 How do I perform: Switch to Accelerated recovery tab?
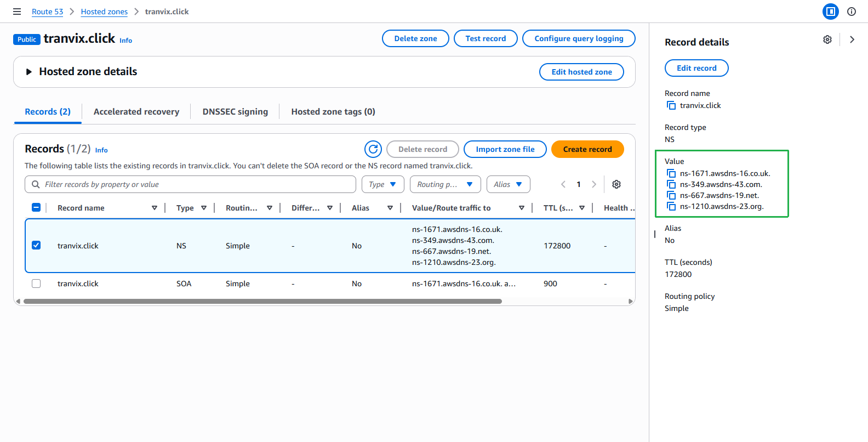tap(136, 112)
